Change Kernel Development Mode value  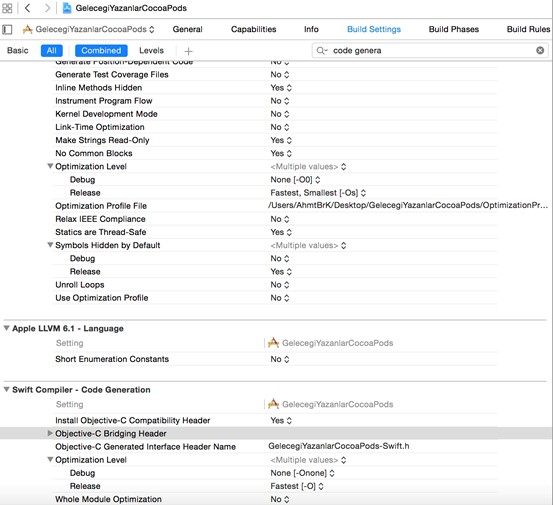(280, 114)
